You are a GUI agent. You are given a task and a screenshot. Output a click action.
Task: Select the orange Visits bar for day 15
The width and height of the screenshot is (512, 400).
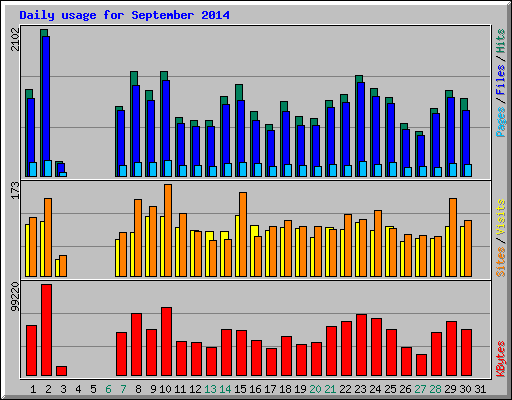coord(243,234)
